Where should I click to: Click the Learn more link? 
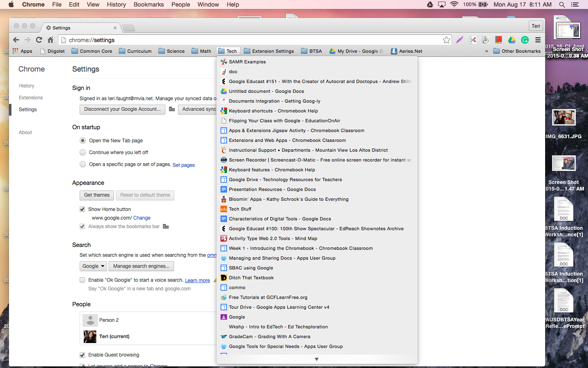pyautogui.click(x=197, y=280)
